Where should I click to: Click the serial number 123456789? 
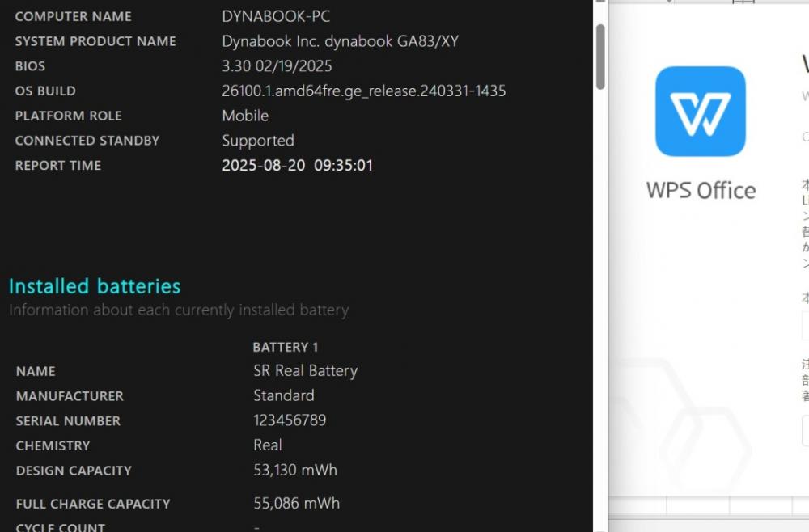click(290, 420)
